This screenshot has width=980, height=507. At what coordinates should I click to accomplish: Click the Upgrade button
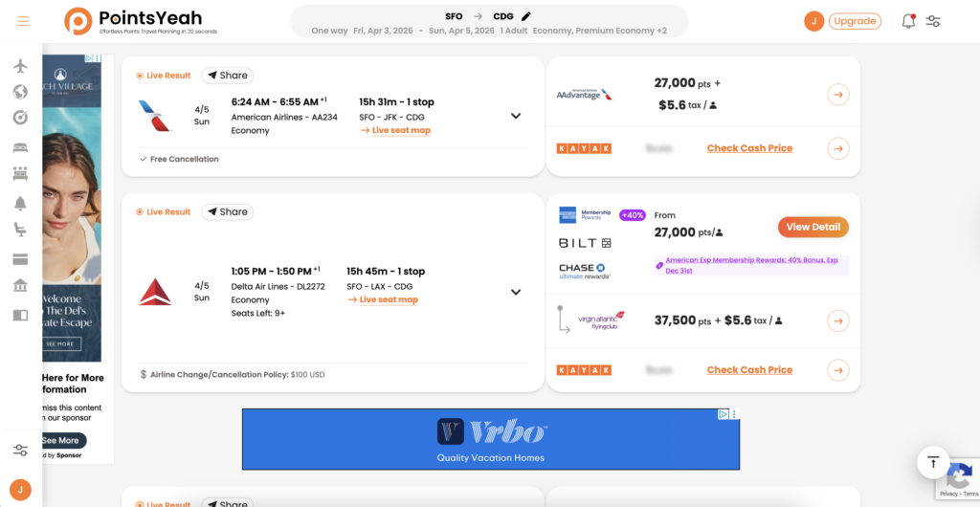click(x=855, y=21)
